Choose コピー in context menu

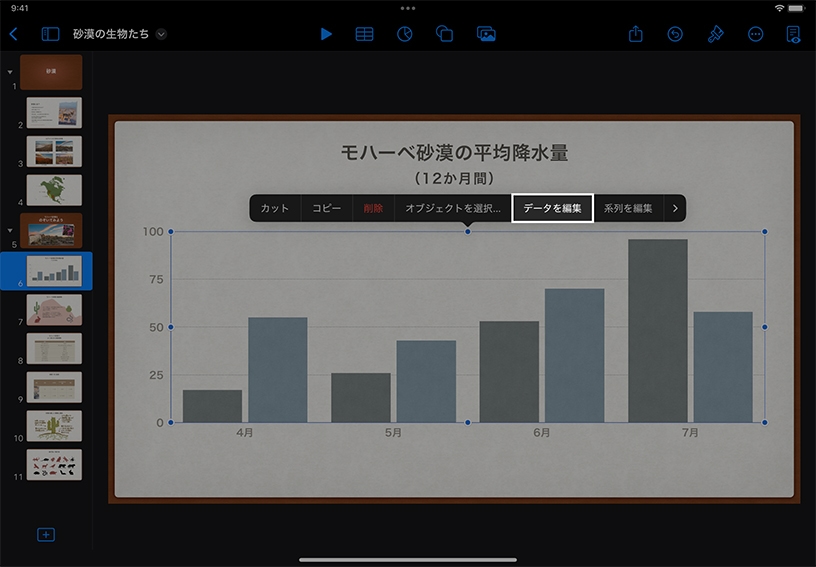point(327,208)
